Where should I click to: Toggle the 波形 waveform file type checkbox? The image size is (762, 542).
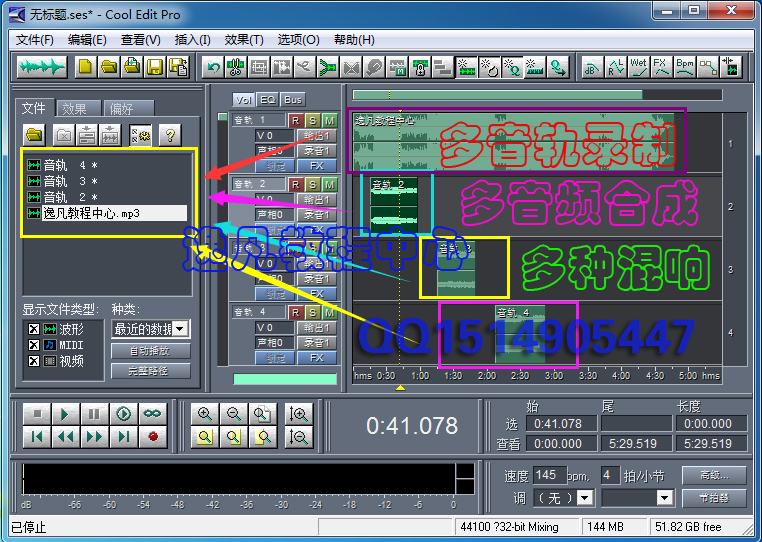click(x=34, y=329)
